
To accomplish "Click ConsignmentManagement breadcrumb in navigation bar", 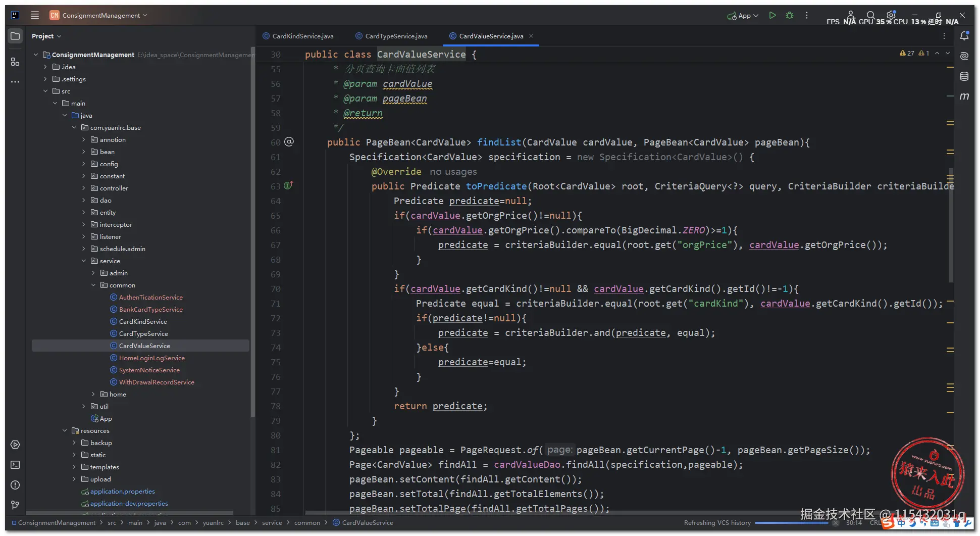I will click(57, 523).
